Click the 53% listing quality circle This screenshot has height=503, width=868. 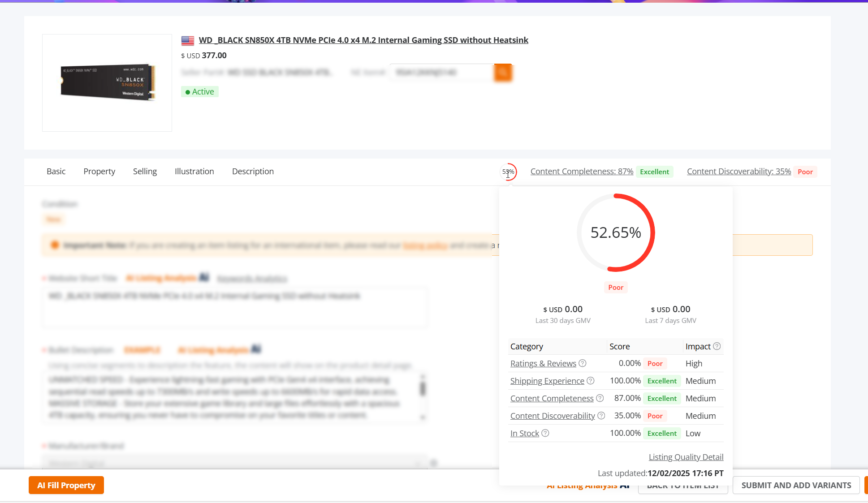tap(508, 172)
